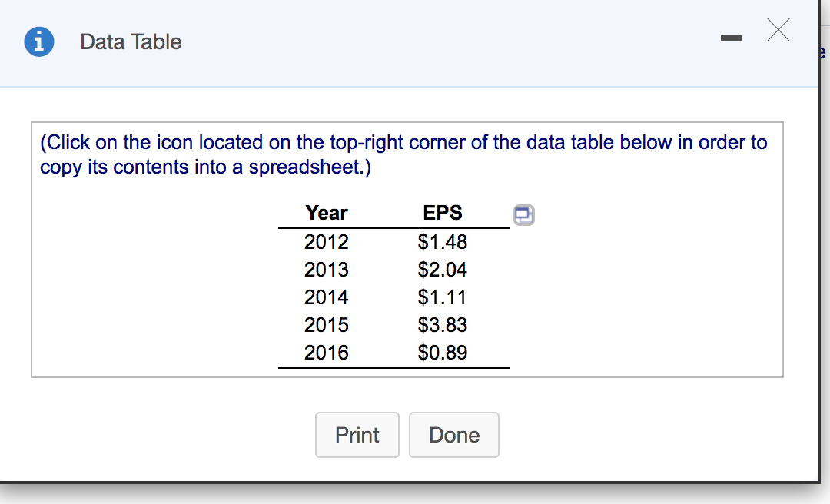
Task: Click the 2015 year cell
Action: coord(327,325)
